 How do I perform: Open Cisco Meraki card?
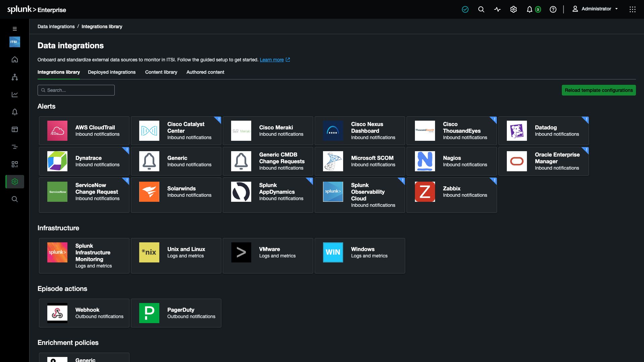point(268,131)
